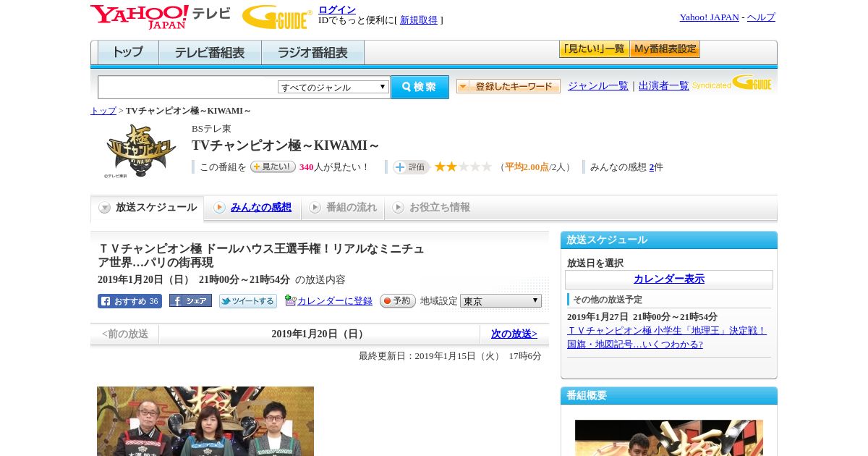Open the すべてのジャンル genre dropdown
868x456 pixels.
click(333, 87)
